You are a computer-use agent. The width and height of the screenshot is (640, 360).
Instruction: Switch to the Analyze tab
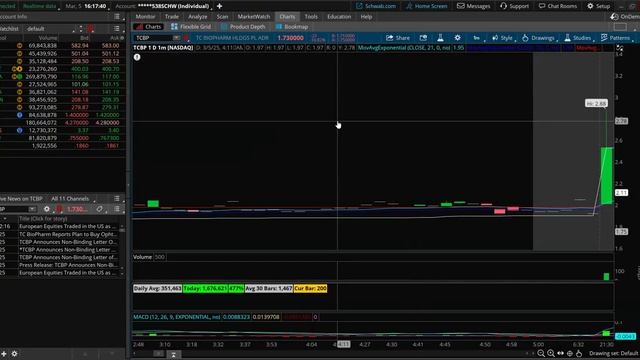point(198,17)
